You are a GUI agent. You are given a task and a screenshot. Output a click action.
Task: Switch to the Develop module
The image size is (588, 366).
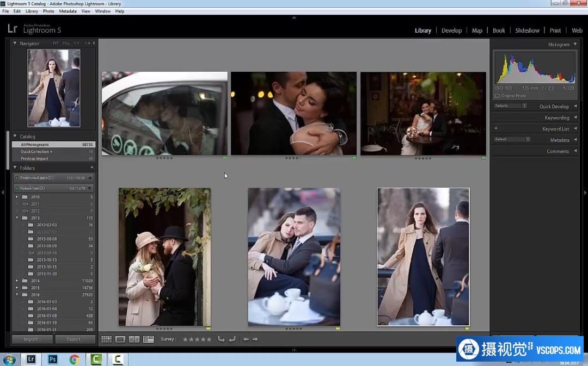(451, 30)
